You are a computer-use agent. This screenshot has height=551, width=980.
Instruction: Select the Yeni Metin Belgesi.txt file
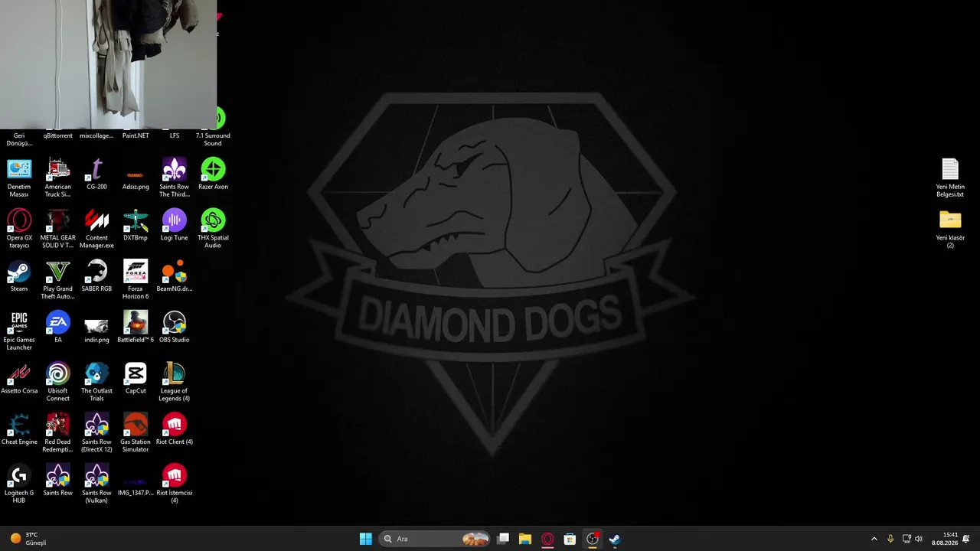point(950,178)
